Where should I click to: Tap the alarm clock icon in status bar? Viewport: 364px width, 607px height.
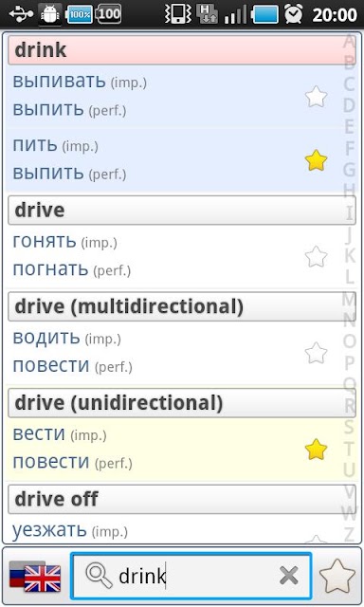294,15
